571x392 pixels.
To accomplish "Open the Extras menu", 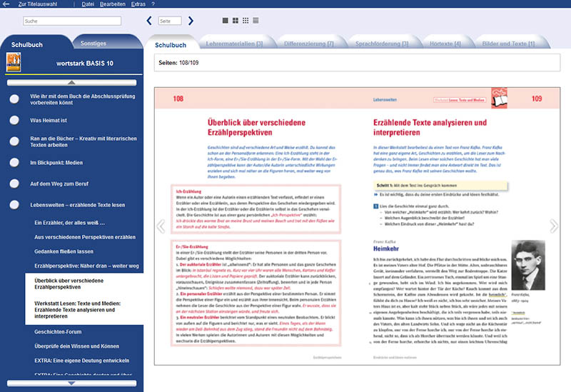I will [x=138, y=4].
